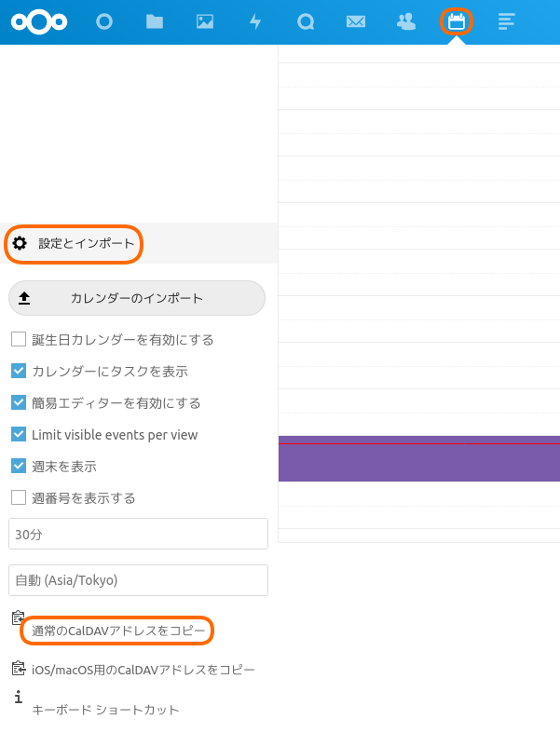Viewport: 560px width, 733px height.
Task: Open the Calendar app icon
Action: pyautogui.click(x=456, y=21)
